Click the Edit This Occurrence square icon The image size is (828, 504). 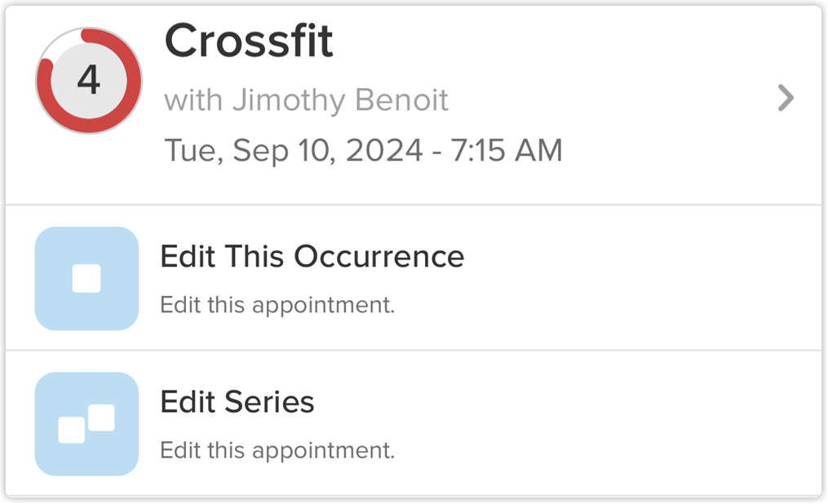point(86,279)
